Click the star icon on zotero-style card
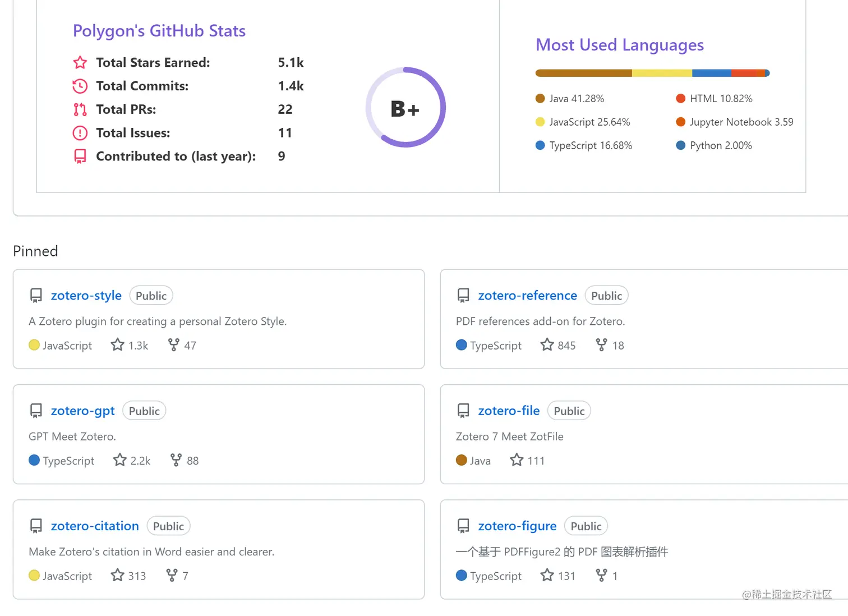Viewport: 848px width, 616px height. pyautogui.click(x=117, y=344)
